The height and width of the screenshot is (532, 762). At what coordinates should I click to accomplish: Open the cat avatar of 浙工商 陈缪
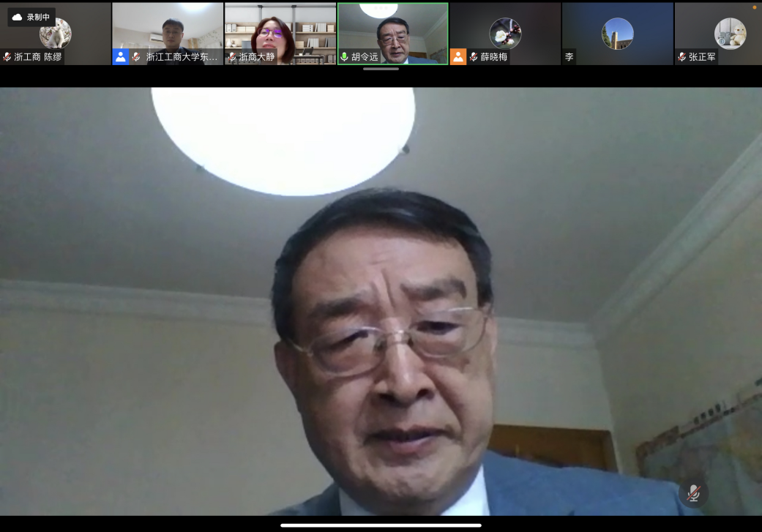tap(56, 34)
